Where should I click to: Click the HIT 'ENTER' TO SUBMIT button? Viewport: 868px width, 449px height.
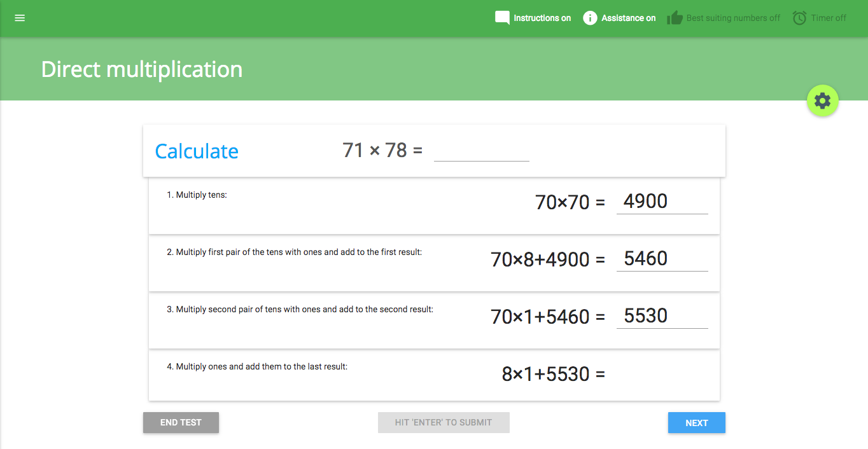[444, 422]
